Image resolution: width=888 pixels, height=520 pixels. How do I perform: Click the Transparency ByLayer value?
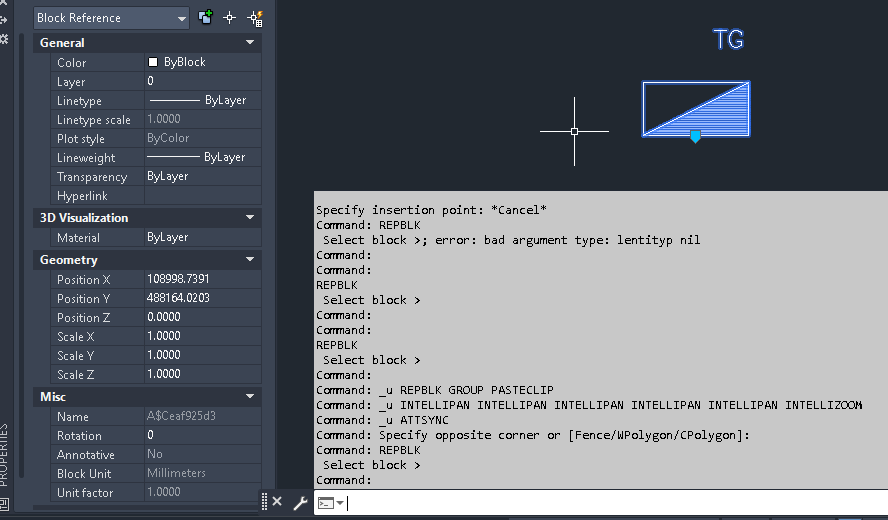tap(203, 176)
